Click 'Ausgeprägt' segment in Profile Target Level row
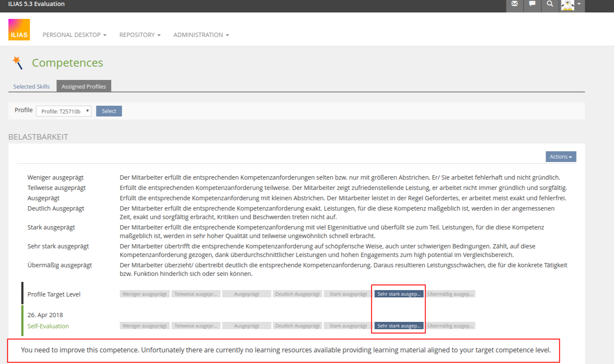This screenshot has width=614, height=364. point(247,294)
